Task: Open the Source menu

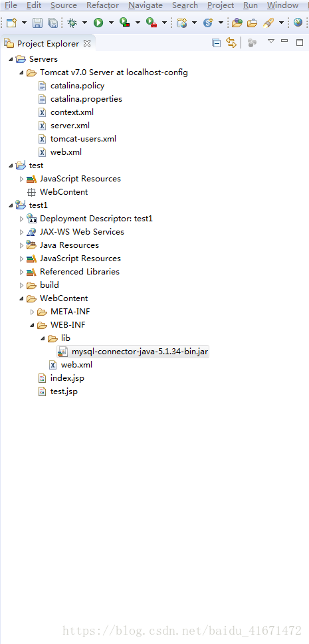Action: (x=64, y=5)
